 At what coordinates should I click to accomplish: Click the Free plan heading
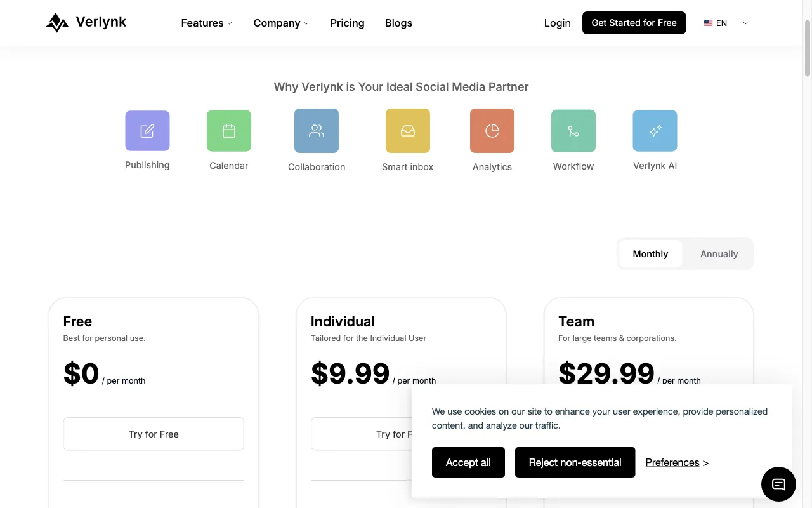[x=77, y=321]
